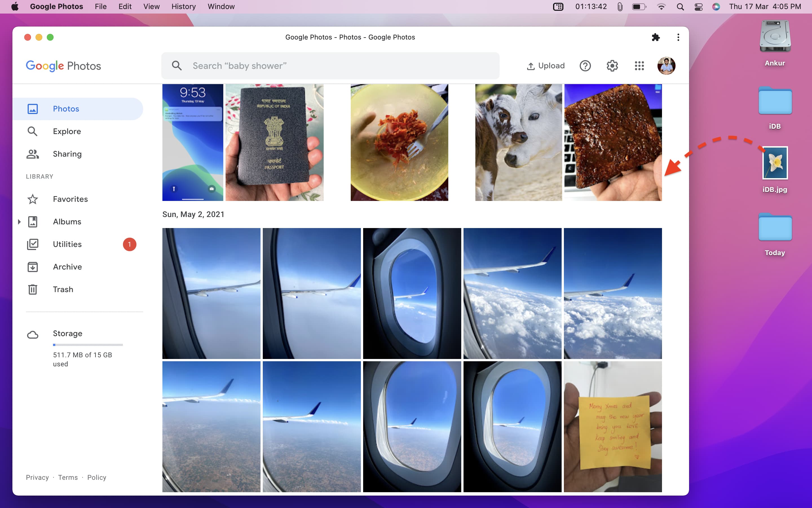Open the Indian passport photo
812x508 pixels.
[x=274, y=143]
